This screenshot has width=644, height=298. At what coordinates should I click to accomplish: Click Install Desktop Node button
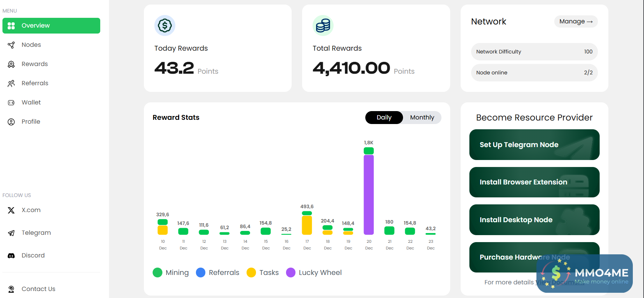click(534, 220)
